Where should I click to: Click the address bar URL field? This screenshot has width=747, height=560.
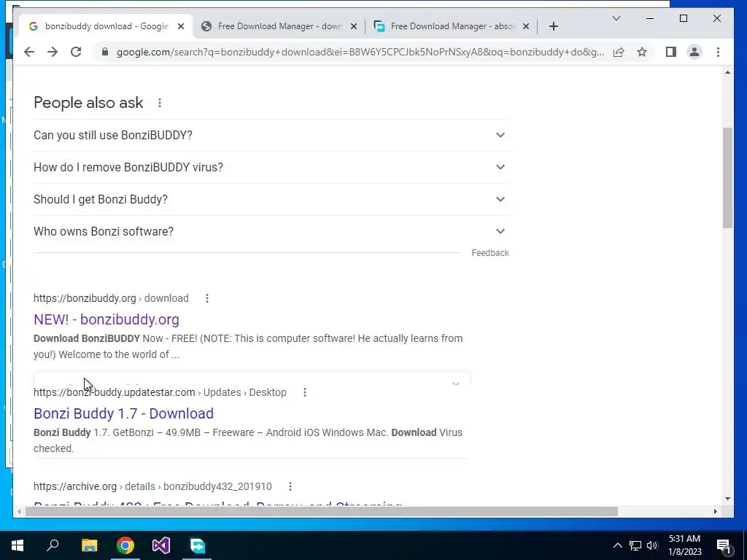[x=360, y=52]
